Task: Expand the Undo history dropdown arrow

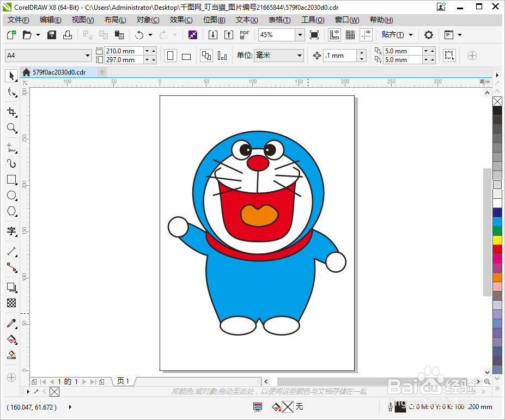Action: (150, 35)
